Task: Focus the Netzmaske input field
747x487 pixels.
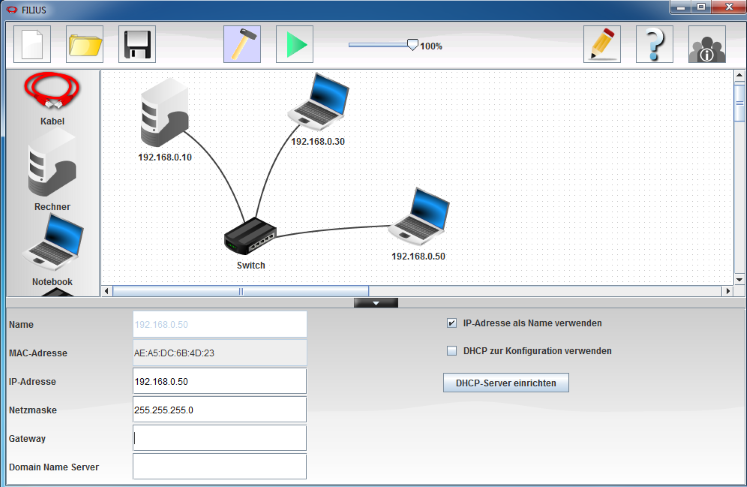Action: [x=220, y=410]
